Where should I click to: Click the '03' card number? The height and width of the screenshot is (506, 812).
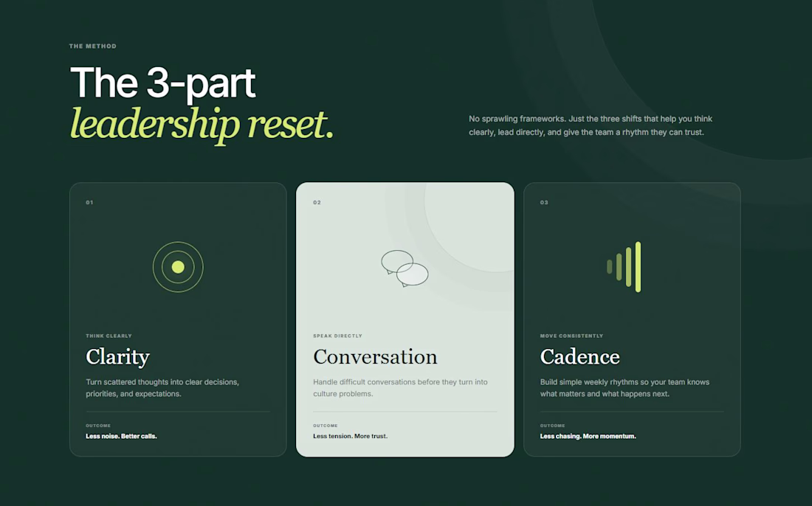tap(544, 202)
